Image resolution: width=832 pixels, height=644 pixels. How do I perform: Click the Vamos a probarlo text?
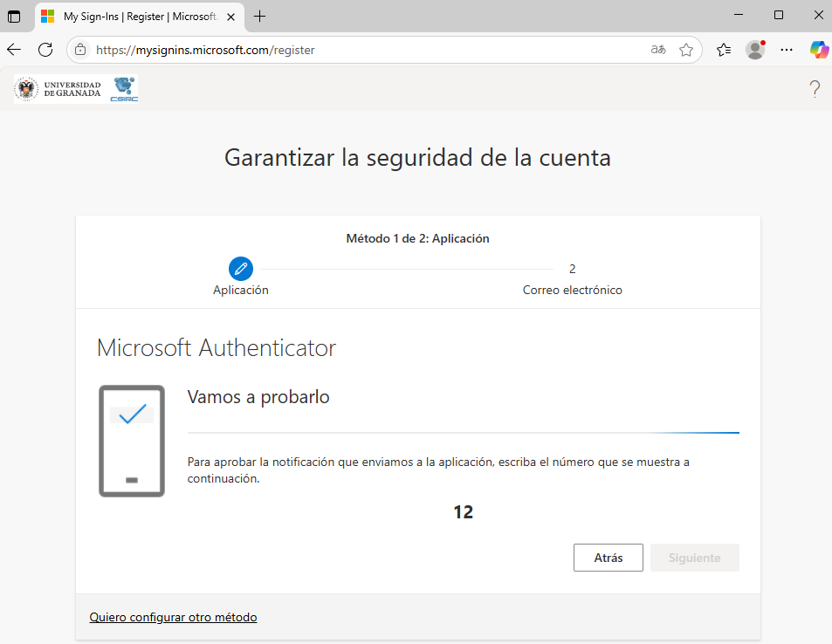(x=258, y=397)
